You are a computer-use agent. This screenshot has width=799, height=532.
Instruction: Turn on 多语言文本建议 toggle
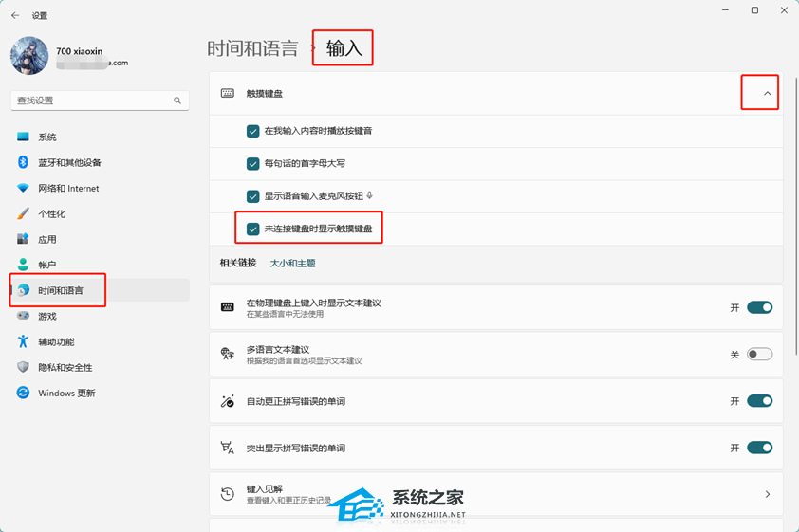pyautogui.click(x=760, y=354)
